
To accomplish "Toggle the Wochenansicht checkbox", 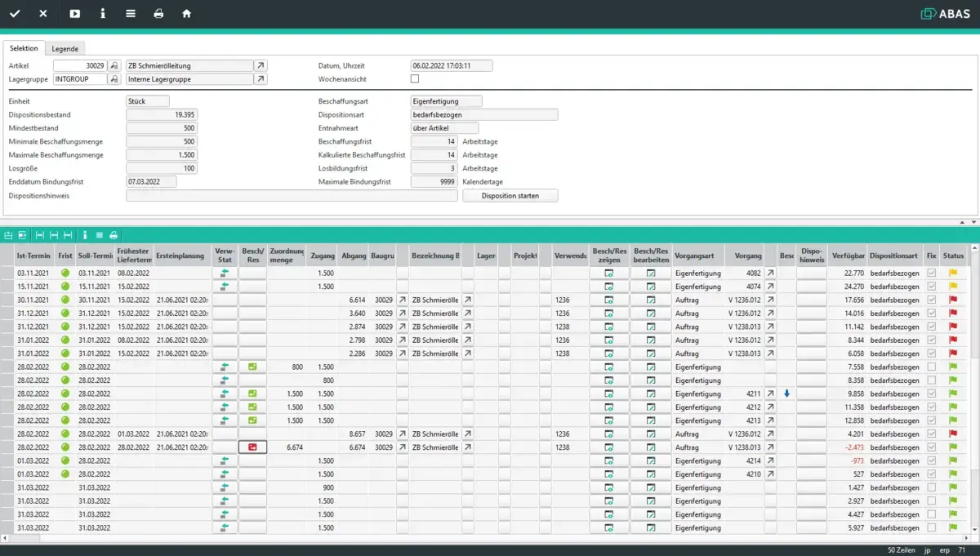I will (415, 79).
